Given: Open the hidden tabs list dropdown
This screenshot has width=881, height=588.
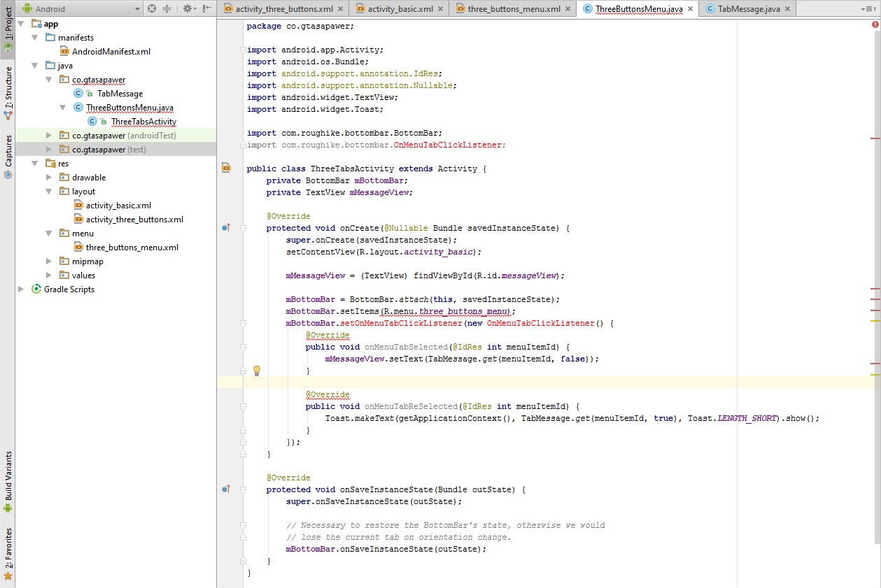Looking at the screenshot, I should click(x=869, y=8).
